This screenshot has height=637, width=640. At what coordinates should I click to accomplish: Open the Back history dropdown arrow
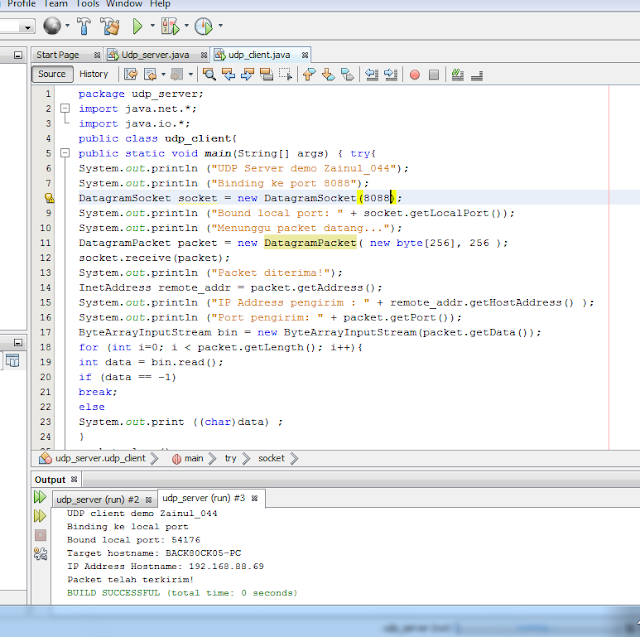pyautogui.click(x=163, y=74)
